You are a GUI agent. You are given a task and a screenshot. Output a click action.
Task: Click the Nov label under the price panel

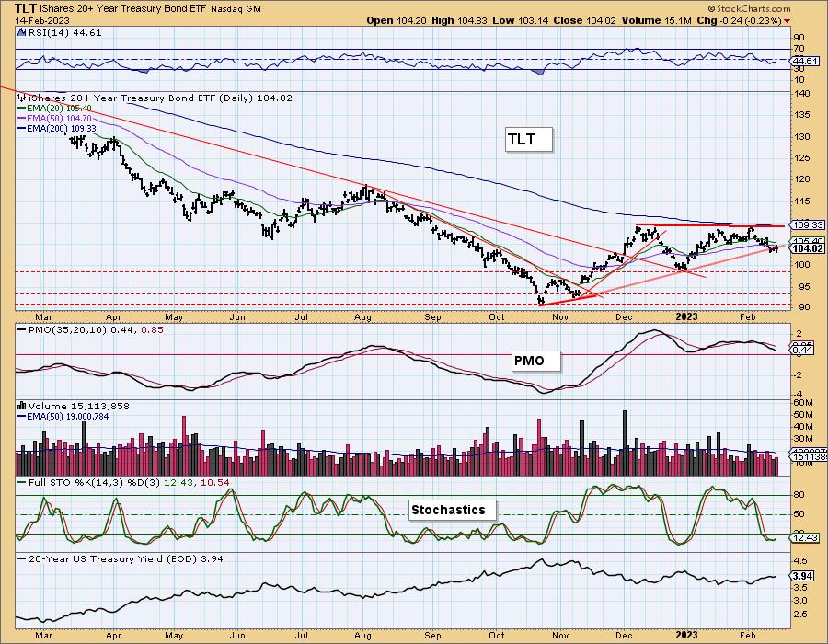(559, 317)
